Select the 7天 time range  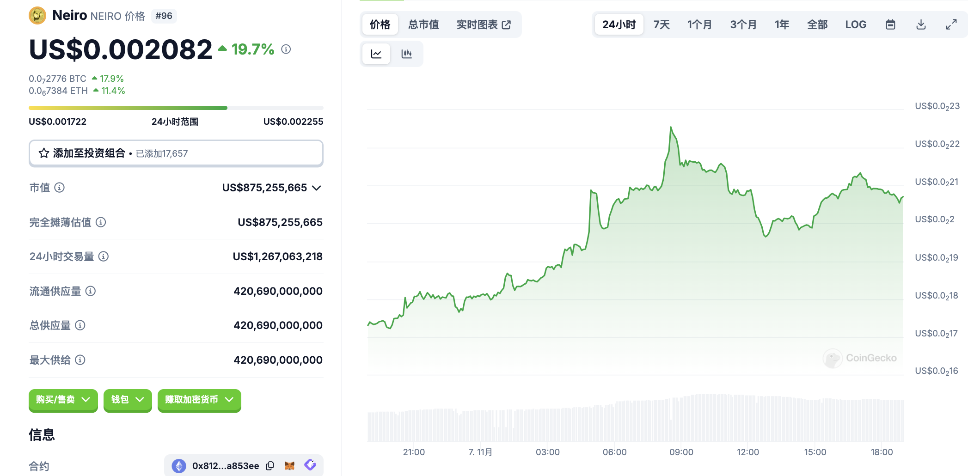click(661, 24)
